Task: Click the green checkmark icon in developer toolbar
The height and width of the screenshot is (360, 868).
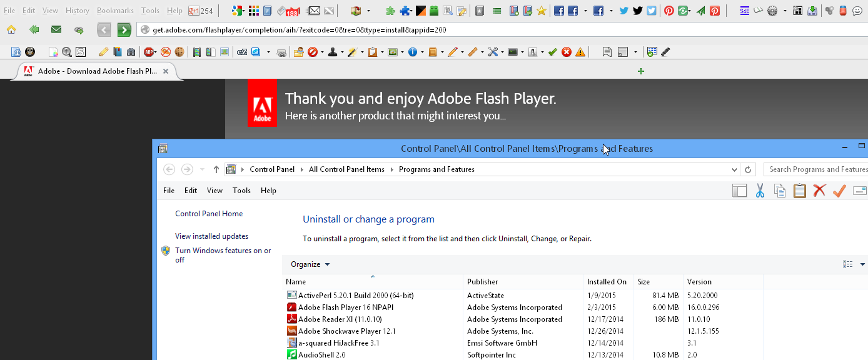Action: tap(552, 52)
